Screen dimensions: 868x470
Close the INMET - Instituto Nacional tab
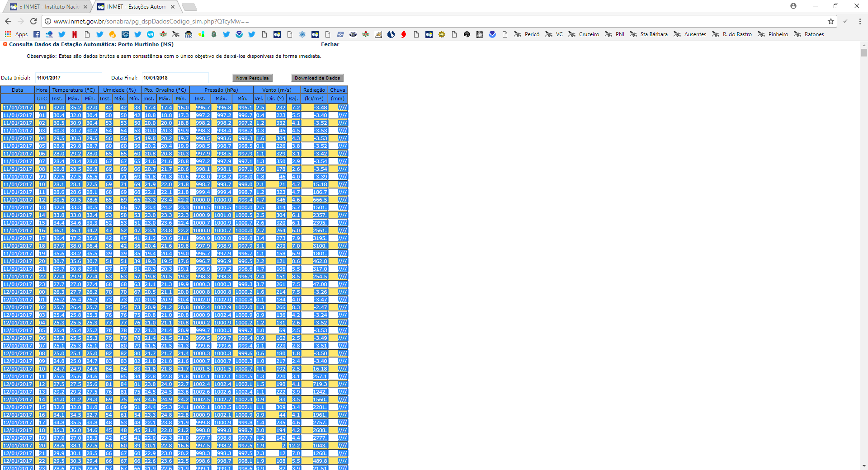coord(85,7)
